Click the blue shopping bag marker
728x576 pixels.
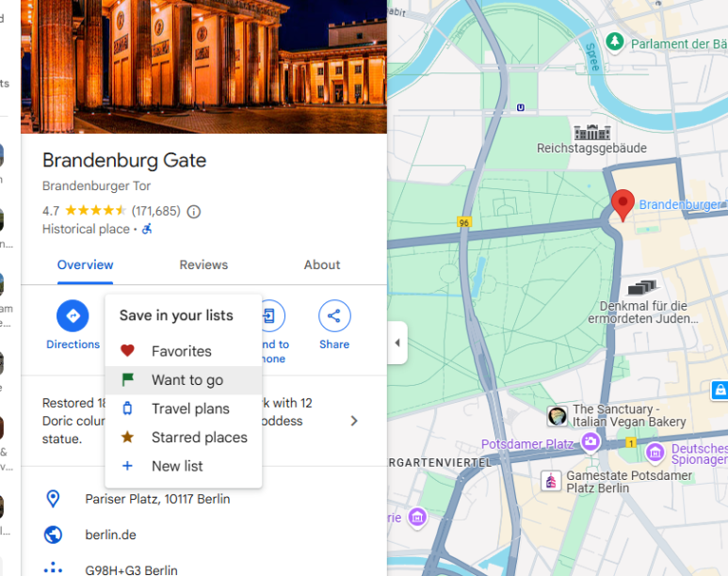pyautogui.click(x=720, y=390)
